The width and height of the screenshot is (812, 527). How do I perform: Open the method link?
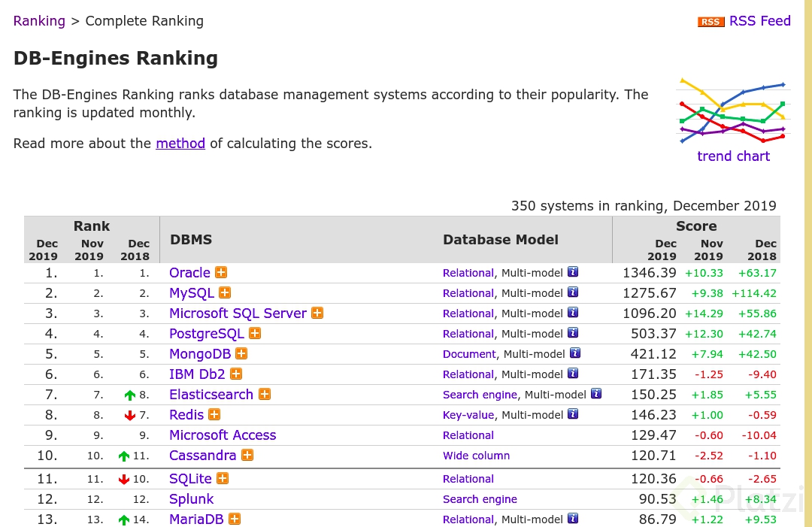[x=180, y=144]
